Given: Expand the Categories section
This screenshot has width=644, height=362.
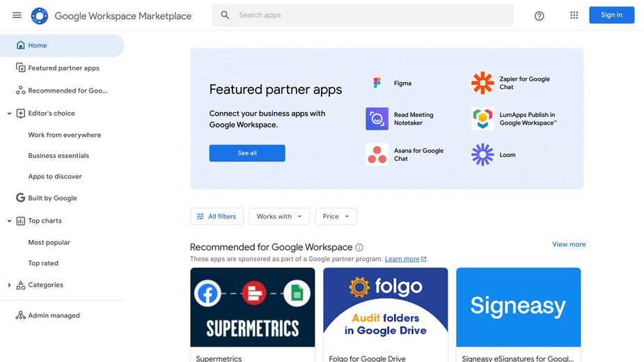Looking at the screenshot, I should [9, 285].
